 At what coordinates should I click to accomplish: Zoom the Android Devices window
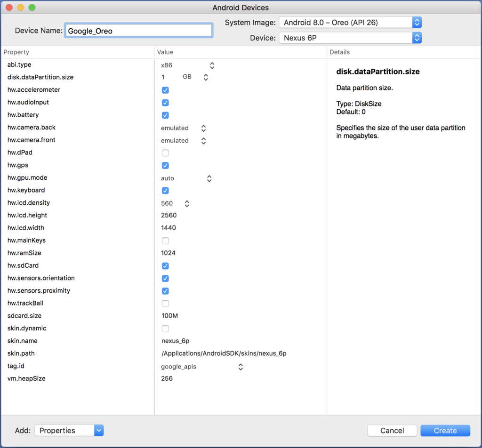click(x=32, y=8)
